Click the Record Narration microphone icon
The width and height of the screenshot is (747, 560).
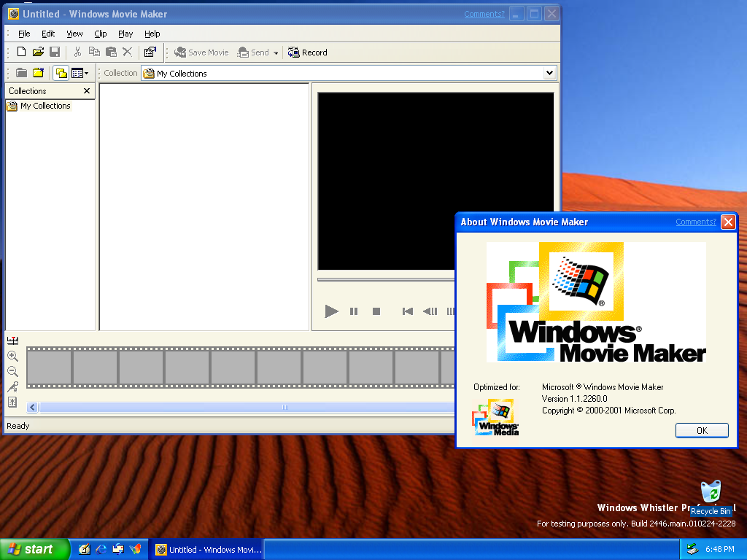pos(12,386)
